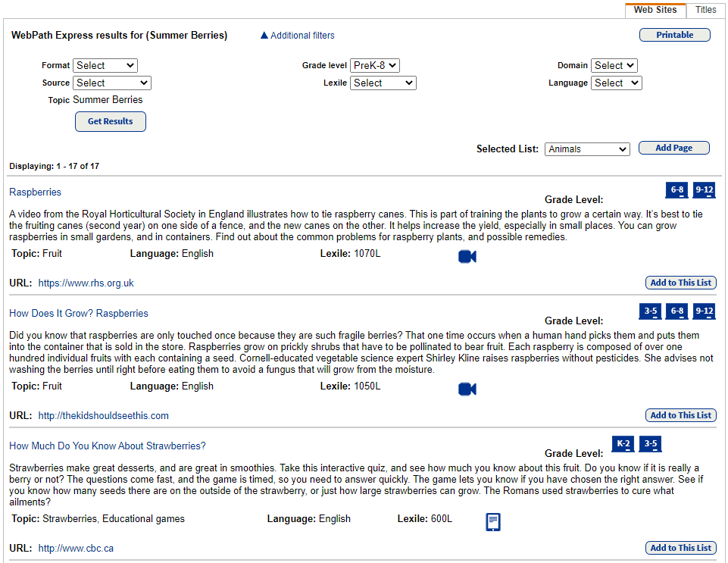Collapse the Additional filters section
Screen dimensions: 728x563
tap(296, 35)
